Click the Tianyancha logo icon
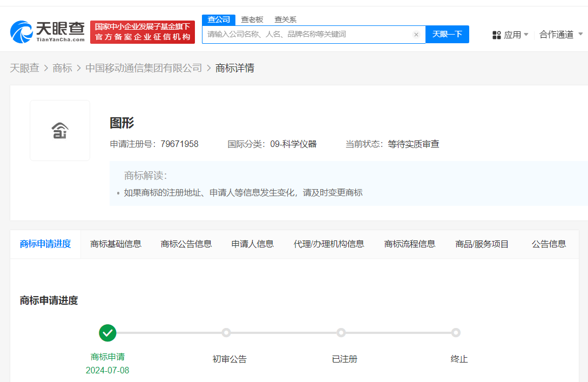588x382 pixels. [23, 31]
